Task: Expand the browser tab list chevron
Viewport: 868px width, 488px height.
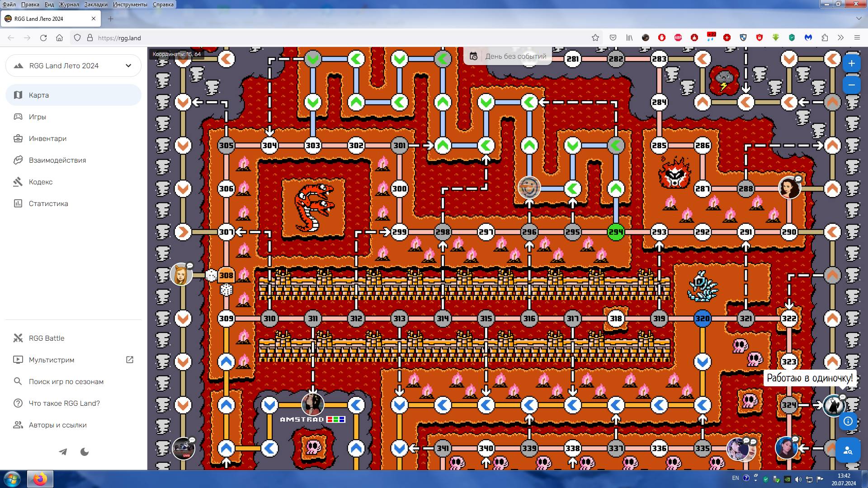Action: point(859,19)
